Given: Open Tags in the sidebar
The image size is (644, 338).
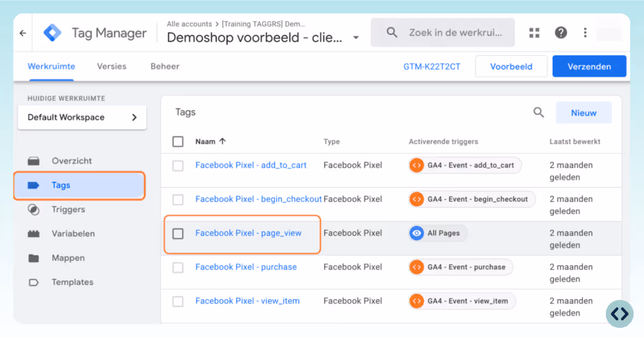Looking at the screenshot, I should click(79, 185).
